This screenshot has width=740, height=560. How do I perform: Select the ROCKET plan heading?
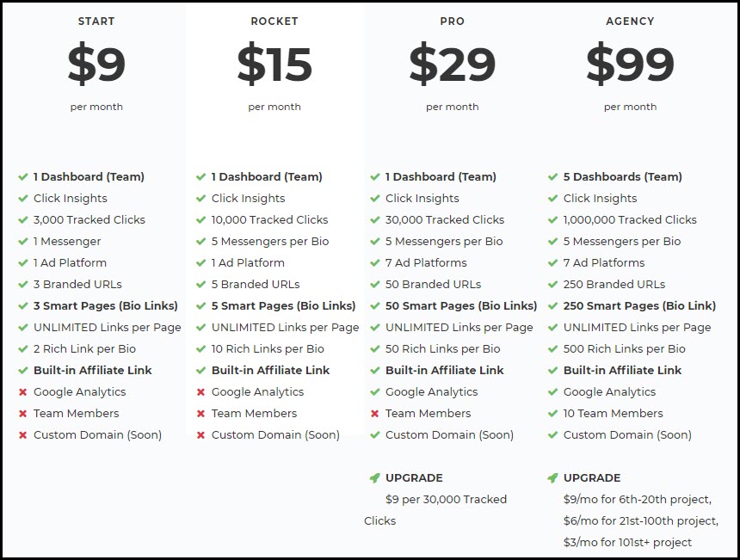(274, 22)
